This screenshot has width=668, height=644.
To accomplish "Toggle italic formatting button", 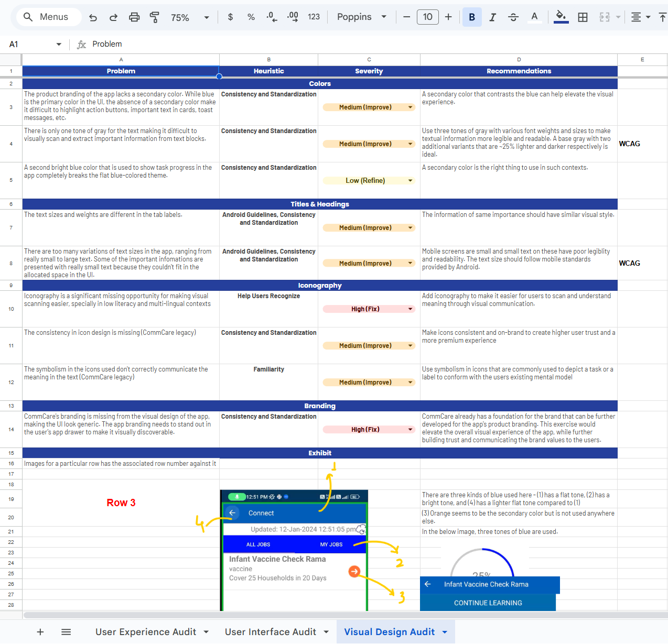I will tap(492, 17).
